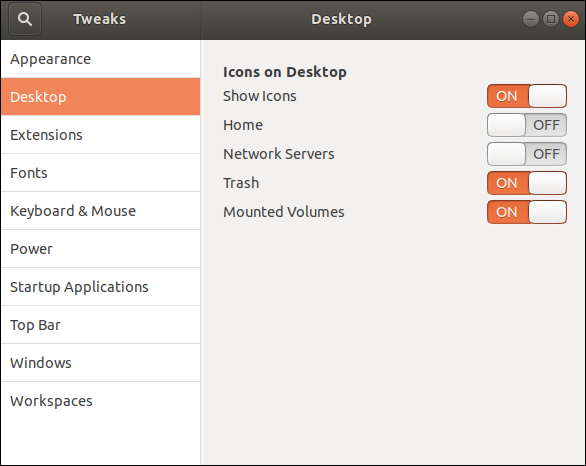
Task: Switch to Keyboard & Mouse settings
Action: click(x=101, y=211)
